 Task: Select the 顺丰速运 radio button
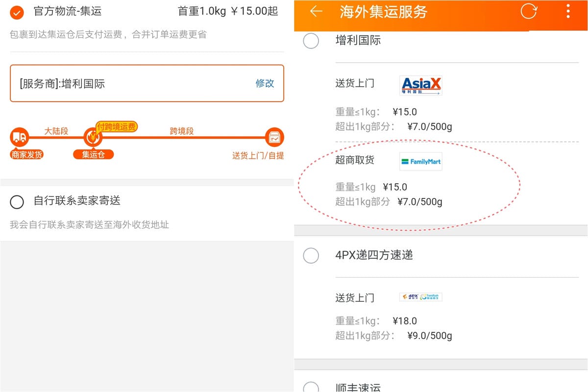(x=311, y=388)
